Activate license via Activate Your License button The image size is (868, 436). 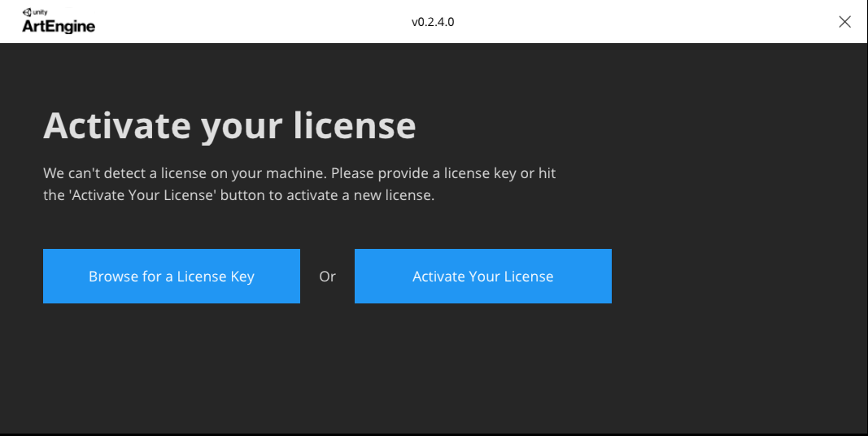(x=482, y=276)
